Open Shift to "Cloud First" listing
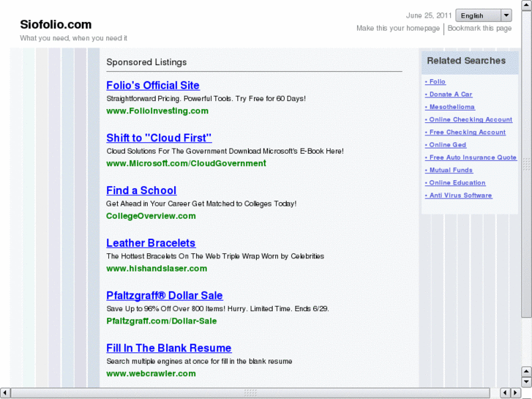This screenshot has height=399, width=532. coord(159,138)
